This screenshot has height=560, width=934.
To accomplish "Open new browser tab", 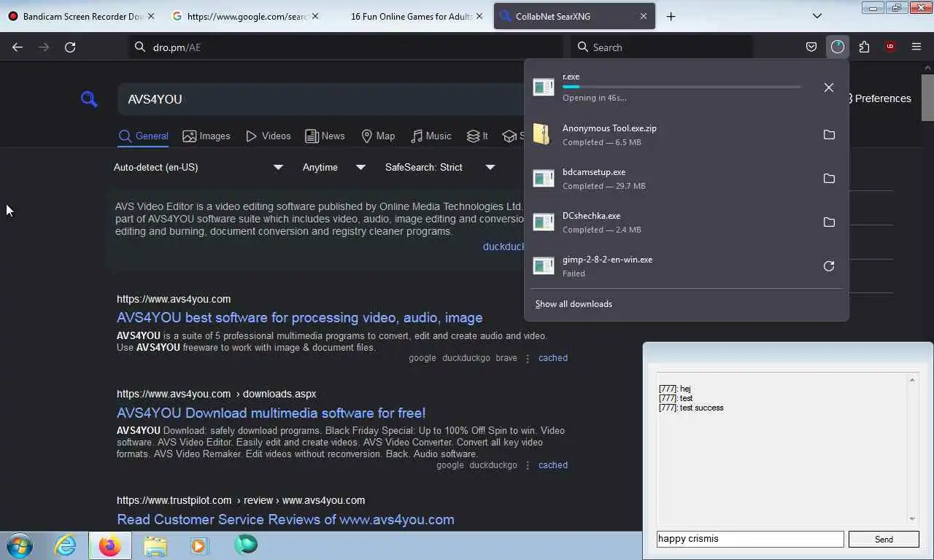I will point(671,16).
